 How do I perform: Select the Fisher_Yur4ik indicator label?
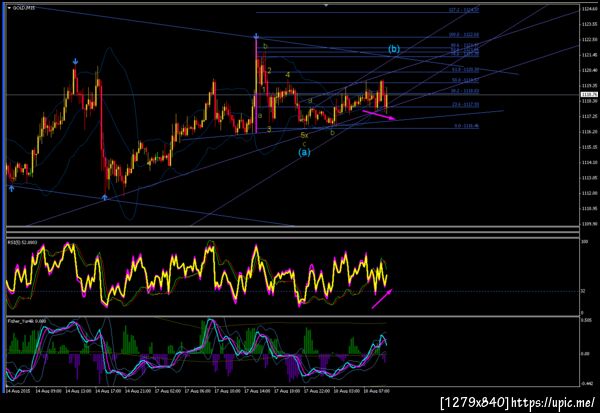[27, 321]
